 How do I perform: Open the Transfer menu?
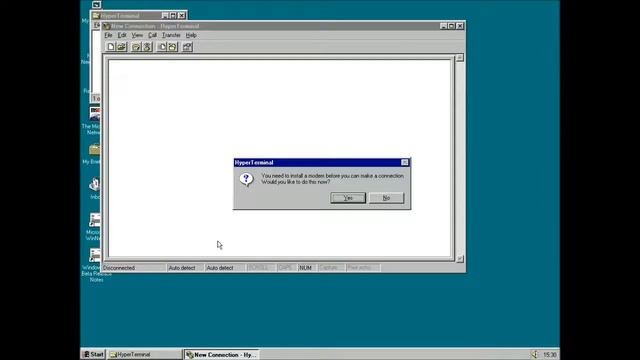click(x=171, y=35)
